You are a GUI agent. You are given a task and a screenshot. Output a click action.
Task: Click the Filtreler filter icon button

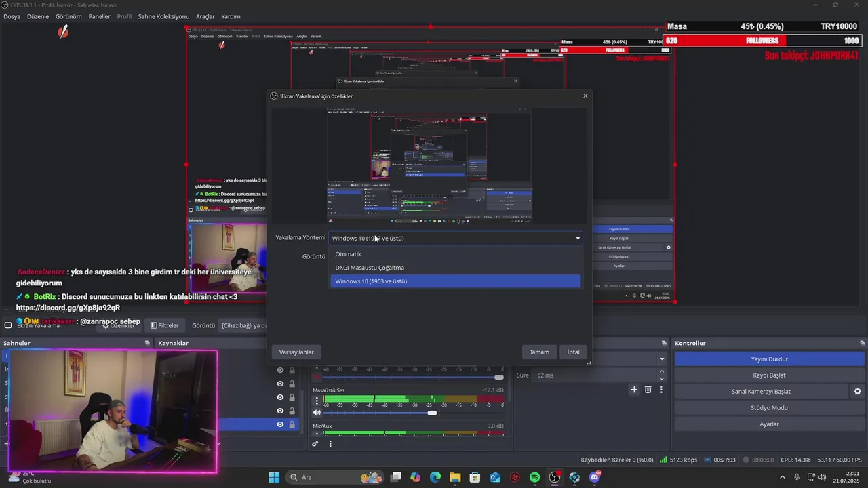[x=165, y=325]
